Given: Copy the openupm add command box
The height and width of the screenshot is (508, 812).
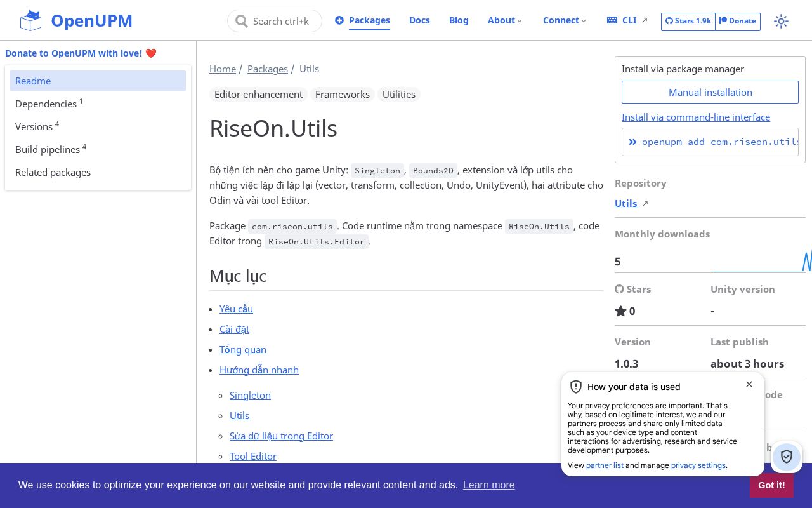Looking at the screenshot, I should click(x=710, y=142).
